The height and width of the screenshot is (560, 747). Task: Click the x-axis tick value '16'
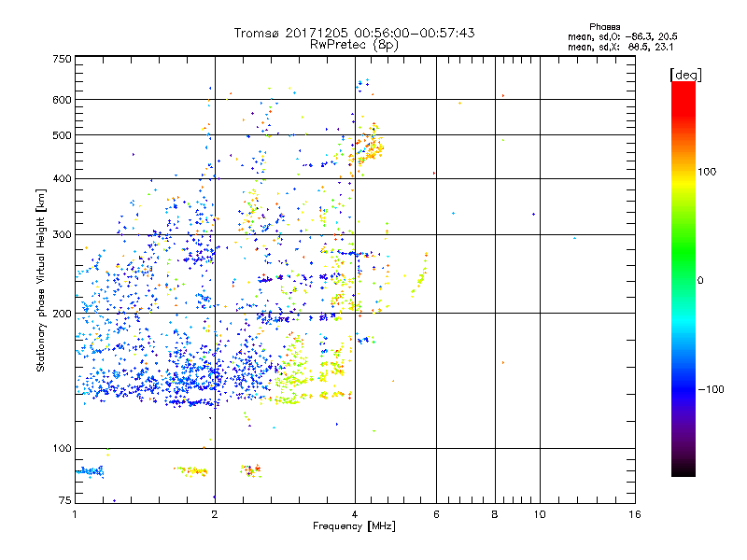pos(635,514)
